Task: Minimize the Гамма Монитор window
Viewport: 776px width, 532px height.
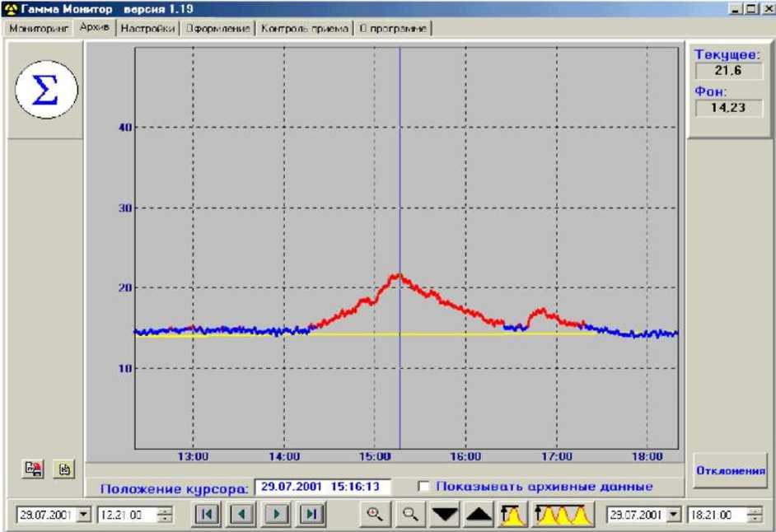Action: point(736,9)
